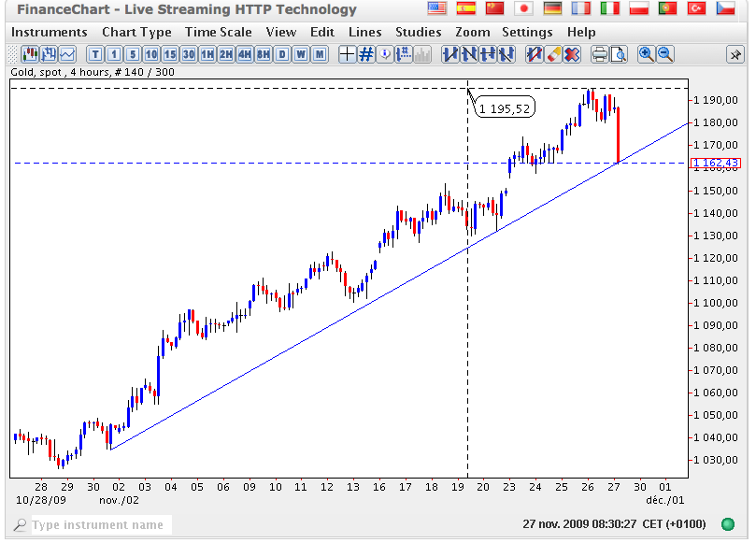Click the crosshair cursor tool
This screenshot has width=756, height=543.
[x=347, y=54]
